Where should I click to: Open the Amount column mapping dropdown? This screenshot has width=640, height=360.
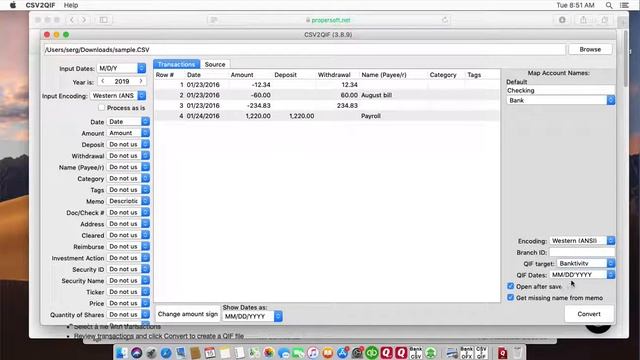[128, 133]
